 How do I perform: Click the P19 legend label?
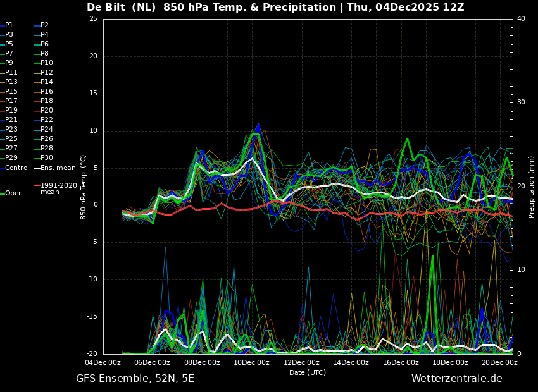click(9, 111)
